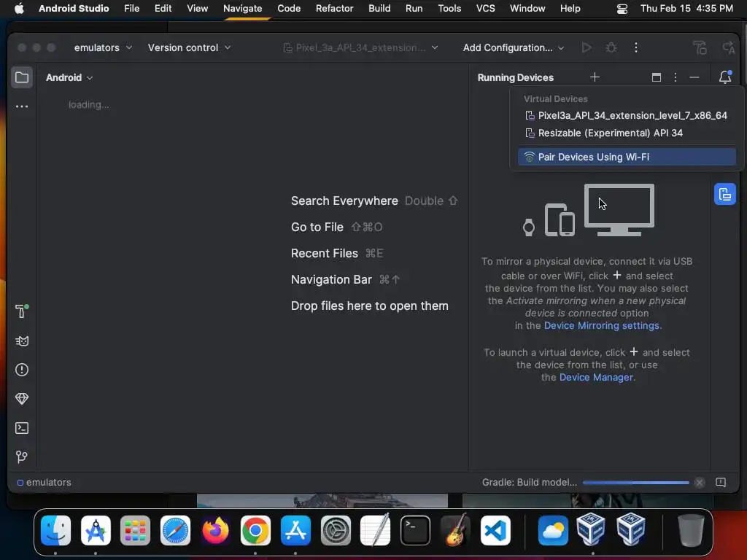Open the Terminal tool window
The width and height of the screenshot is (747, 560).
coord(22,428)
